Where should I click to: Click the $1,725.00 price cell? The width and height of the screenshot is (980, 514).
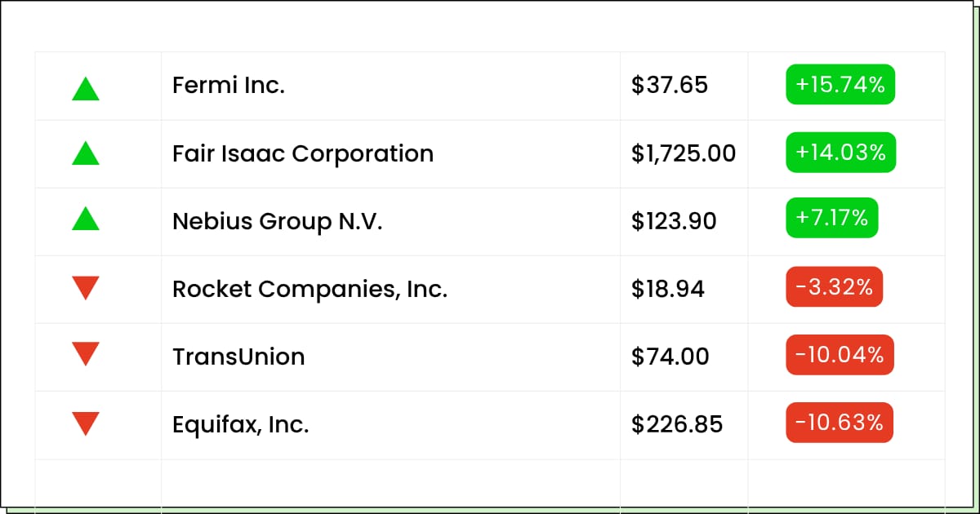pyautogui.click(x=684, y=153)
